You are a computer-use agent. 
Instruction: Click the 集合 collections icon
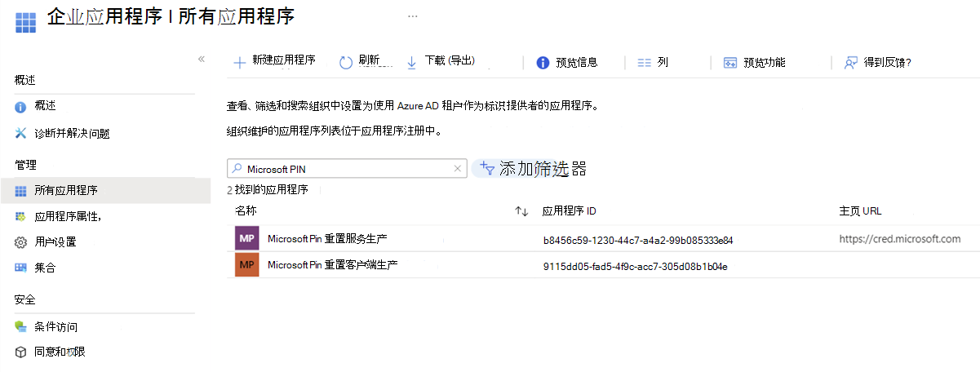tap(21, 268)
